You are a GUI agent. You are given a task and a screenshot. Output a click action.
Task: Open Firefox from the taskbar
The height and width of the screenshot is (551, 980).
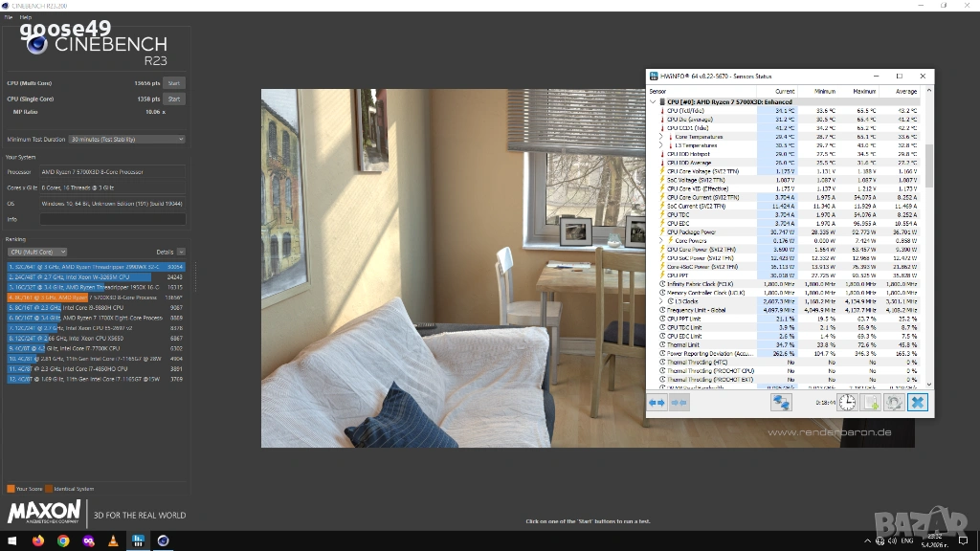(38, 540)
